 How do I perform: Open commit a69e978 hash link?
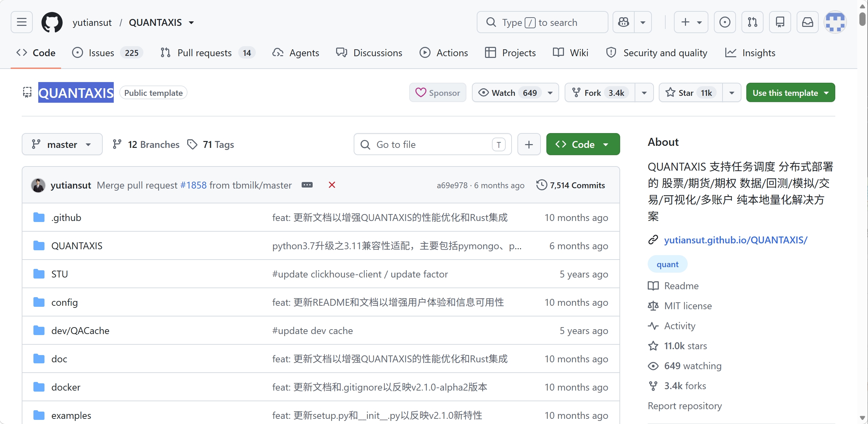(452, 185)
